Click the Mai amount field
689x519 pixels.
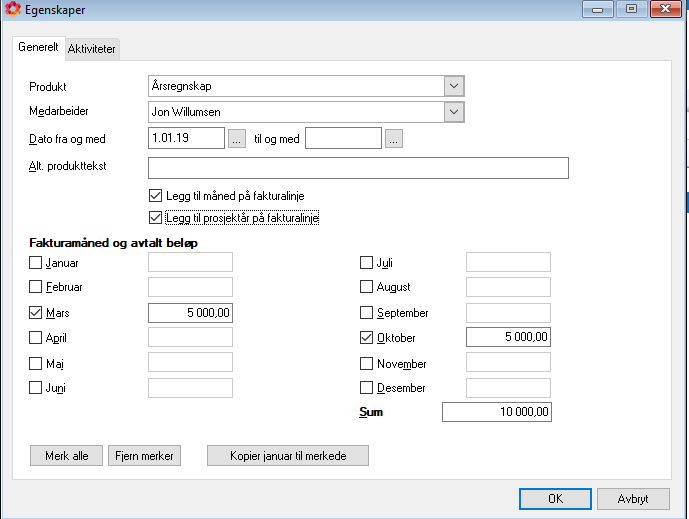(x=190, y=363)
